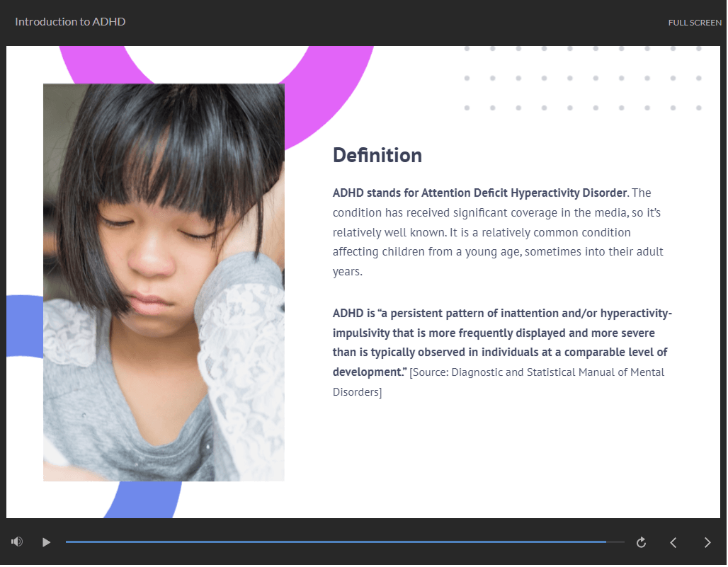Play the slide narration
Viewport: 728px width, 567px height.
pos(46,542)
